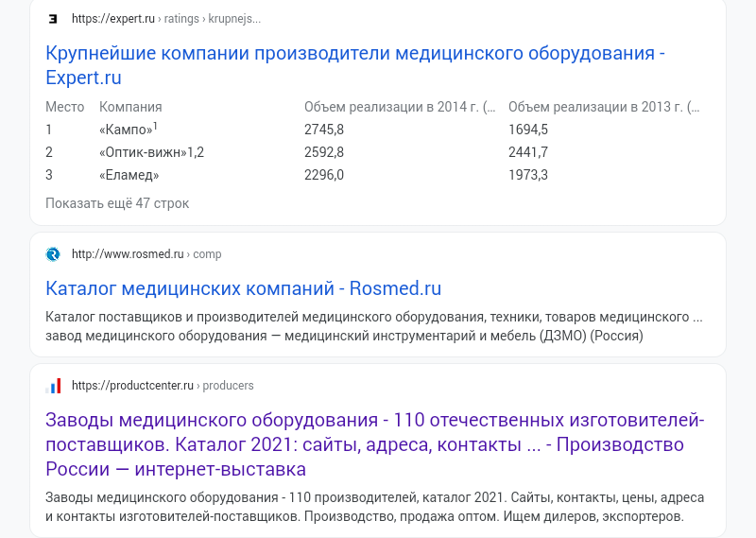Click the Rosmed.ru favicon icon
The image size is (756, 538).
tap(53, 254)
